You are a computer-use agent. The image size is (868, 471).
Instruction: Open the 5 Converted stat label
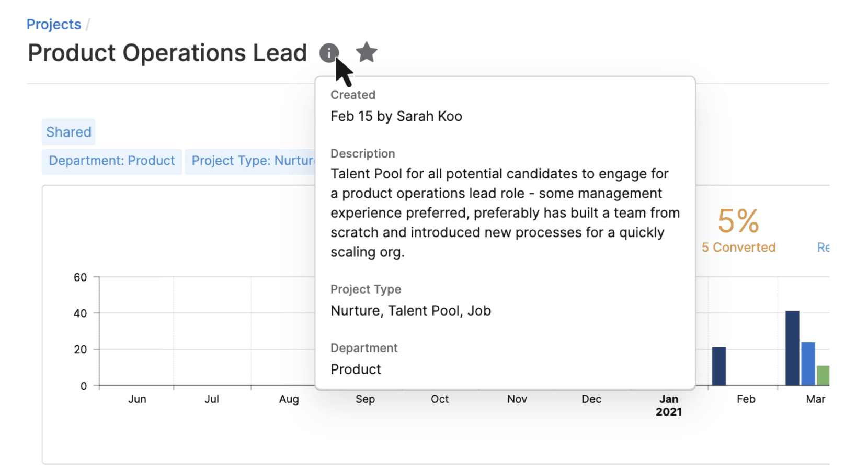[x=738, y=248]
